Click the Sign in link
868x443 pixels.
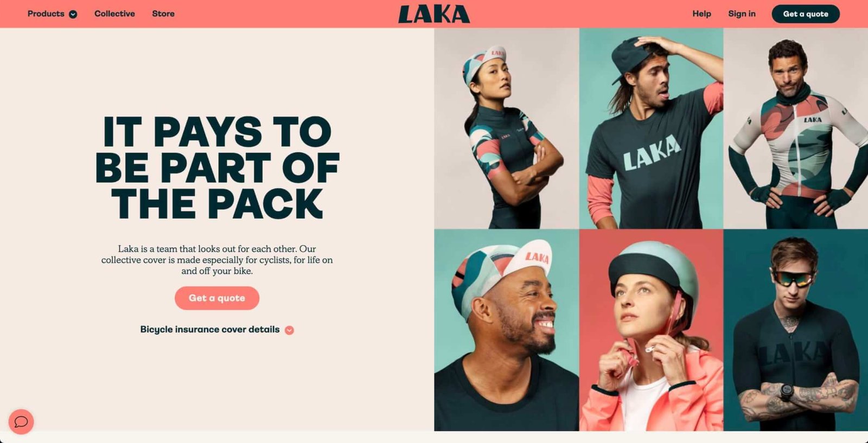pyautogui.click(x=742, y=14)
